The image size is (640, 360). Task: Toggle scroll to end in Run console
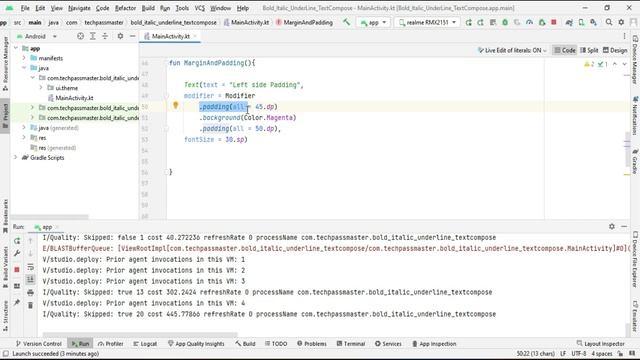coord(30,280)
